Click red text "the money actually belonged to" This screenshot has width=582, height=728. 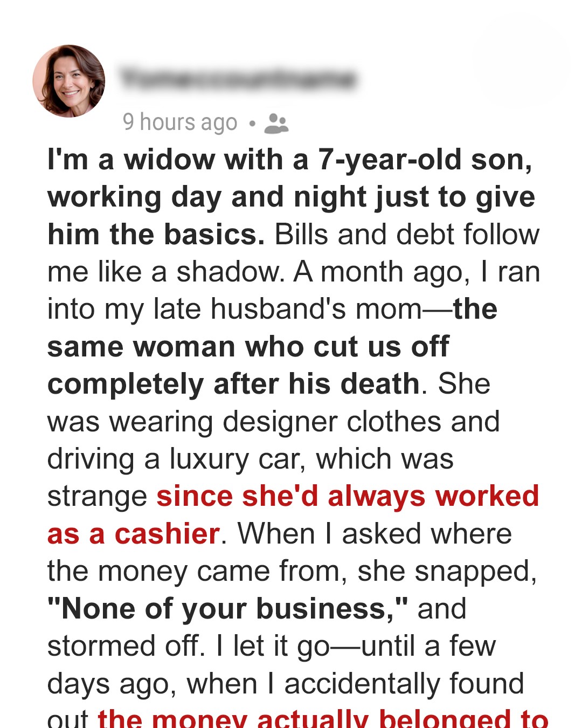point(323,718)
